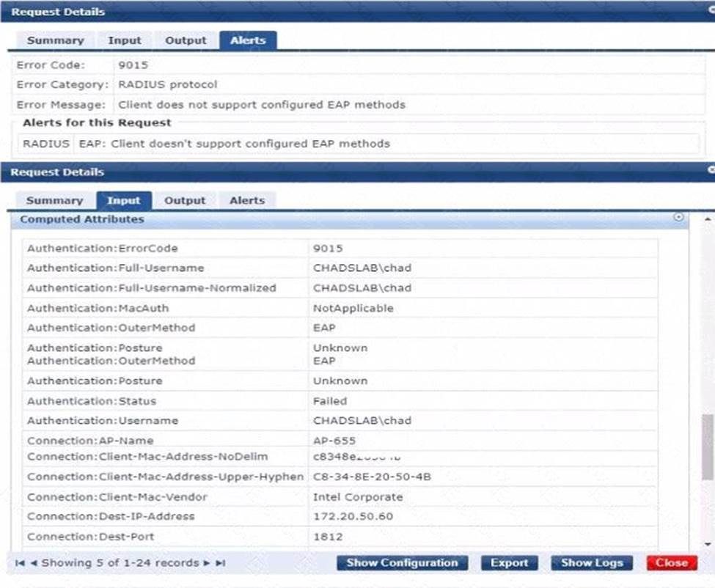This screenshot has height=588, width=715.
Task: Switch to the Input tab in the upper panel
Action: (x=125, y=40)
